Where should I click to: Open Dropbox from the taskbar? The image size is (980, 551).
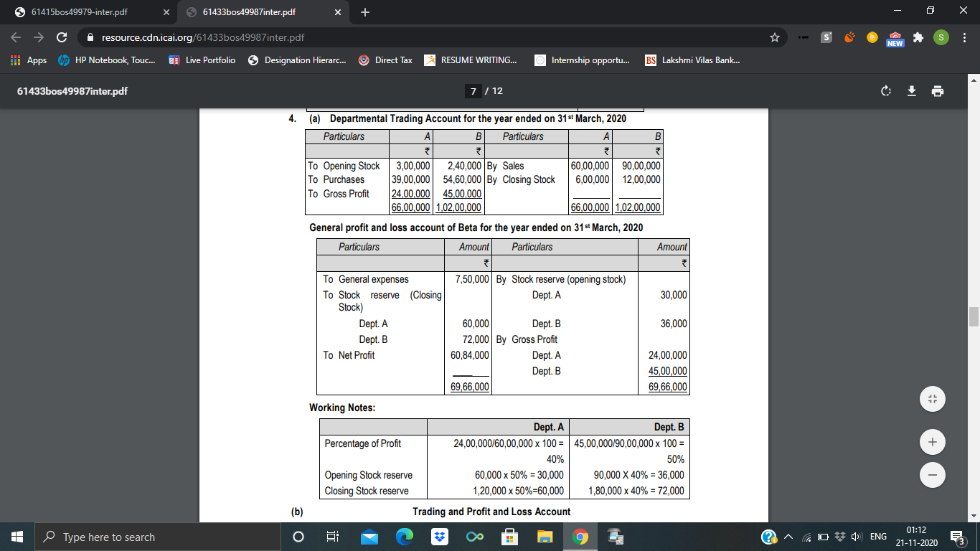[x=438, y=537]
